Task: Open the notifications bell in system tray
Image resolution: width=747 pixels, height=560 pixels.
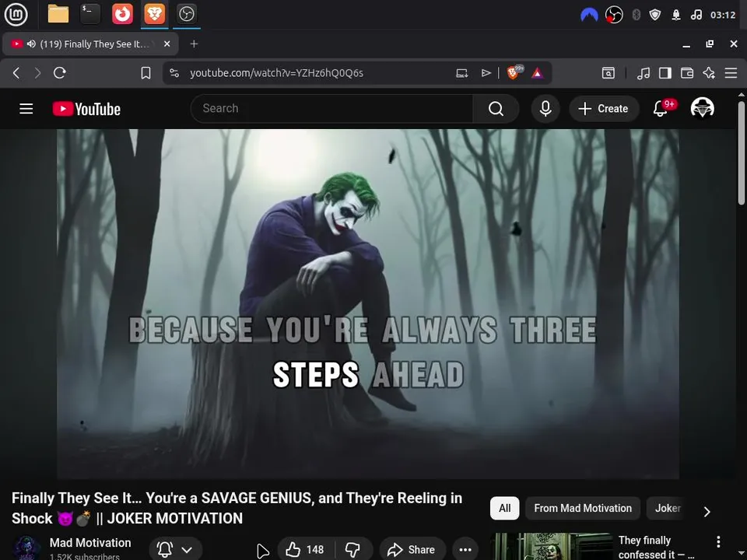Action: [x=676, y=16]
